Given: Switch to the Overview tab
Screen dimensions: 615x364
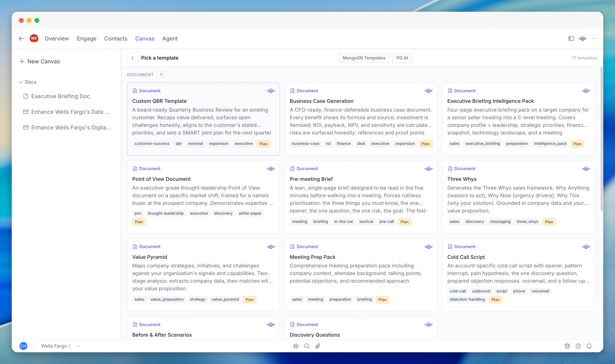Looking at the screenshot, I should [x=57, y=39].
